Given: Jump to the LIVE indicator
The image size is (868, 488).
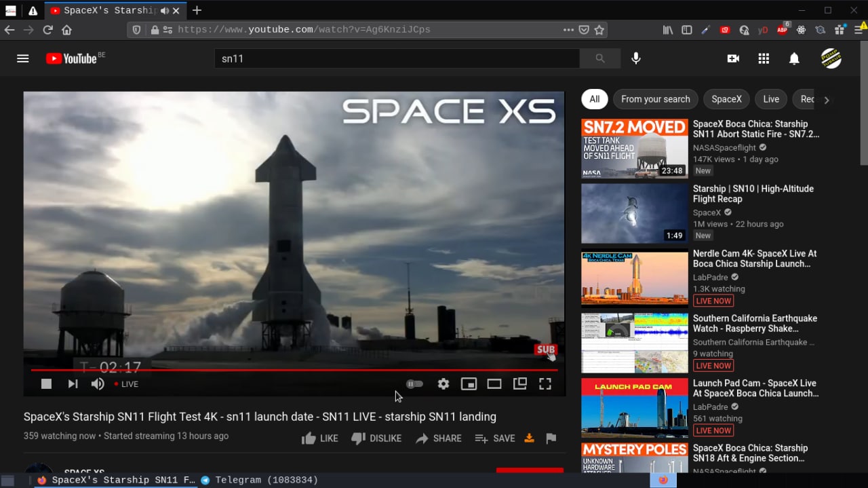Looking at the screenshot, I should tap(126, 384).
